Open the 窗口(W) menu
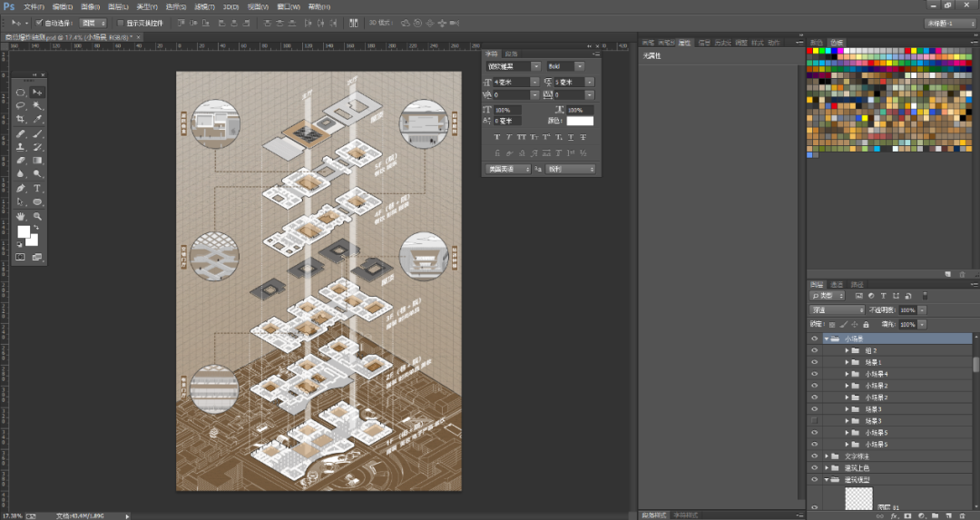Viewport: 980px width, 520px height. click(x=289, y=7)
